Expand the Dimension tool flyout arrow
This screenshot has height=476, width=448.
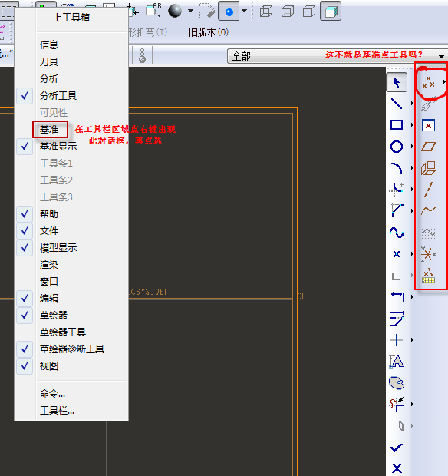(x=412, y=297)
